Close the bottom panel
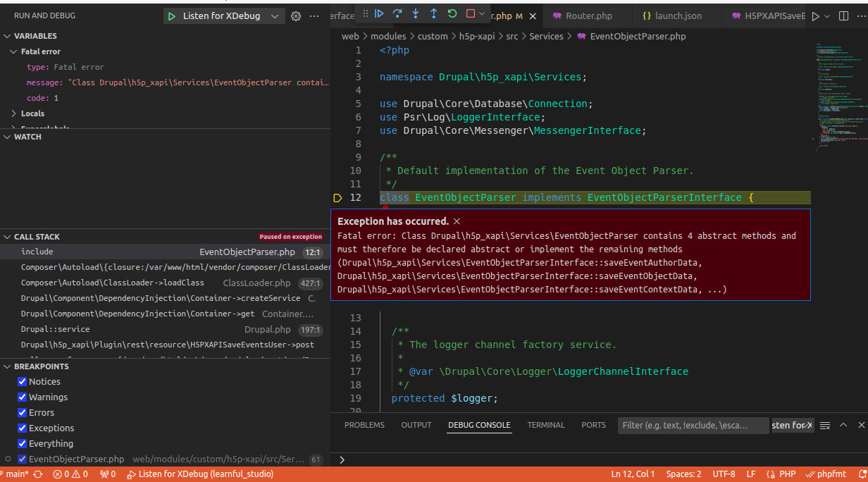 click(x=861, y=425)
